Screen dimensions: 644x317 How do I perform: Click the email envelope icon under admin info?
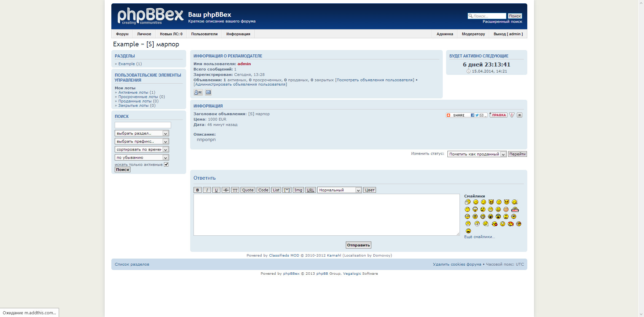click(x=208, y=92)
